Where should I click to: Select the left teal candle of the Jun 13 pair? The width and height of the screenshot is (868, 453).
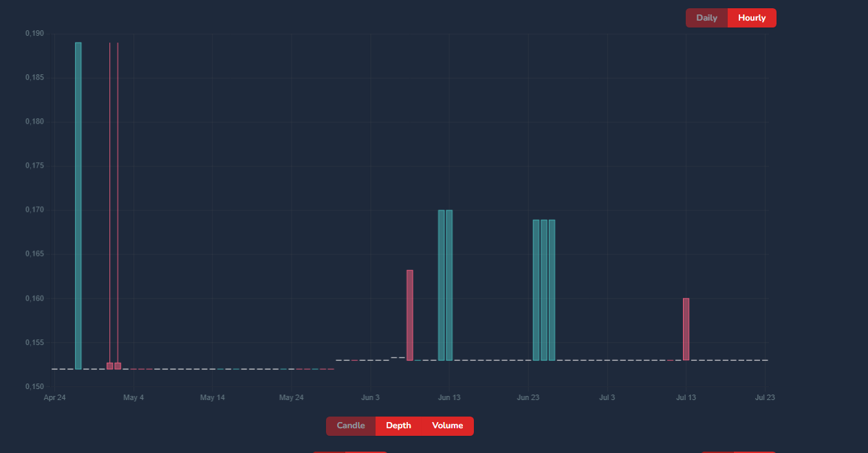click(442, 285)
